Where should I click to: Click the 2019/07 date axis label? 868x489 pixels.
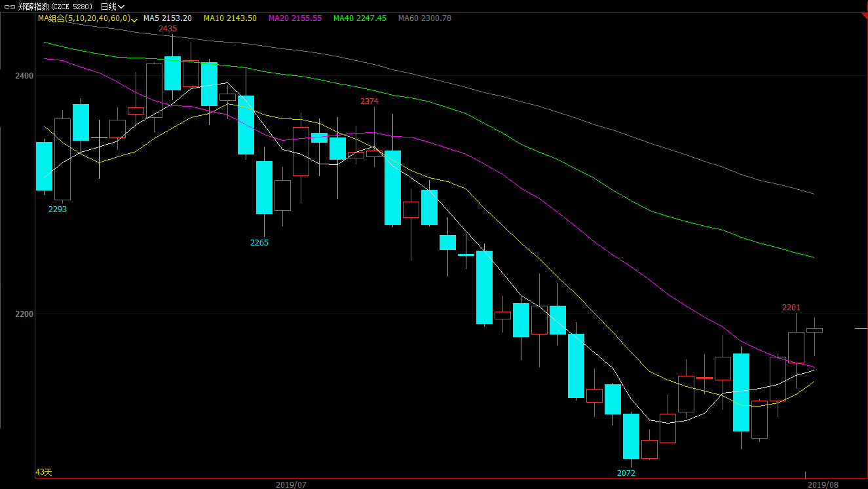[x=291, y=484]
